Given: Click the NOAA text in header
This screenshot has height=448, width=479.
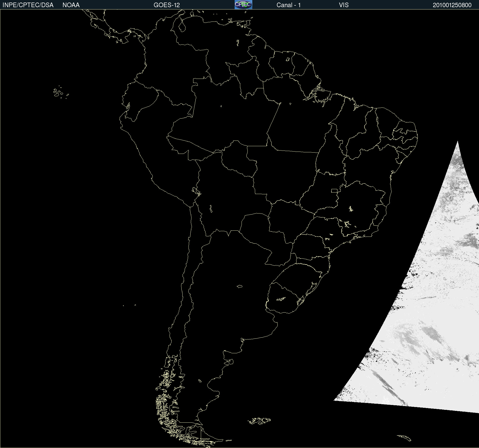Looking at the screenshot, I should pyautogui.click(x=71, y=5).
